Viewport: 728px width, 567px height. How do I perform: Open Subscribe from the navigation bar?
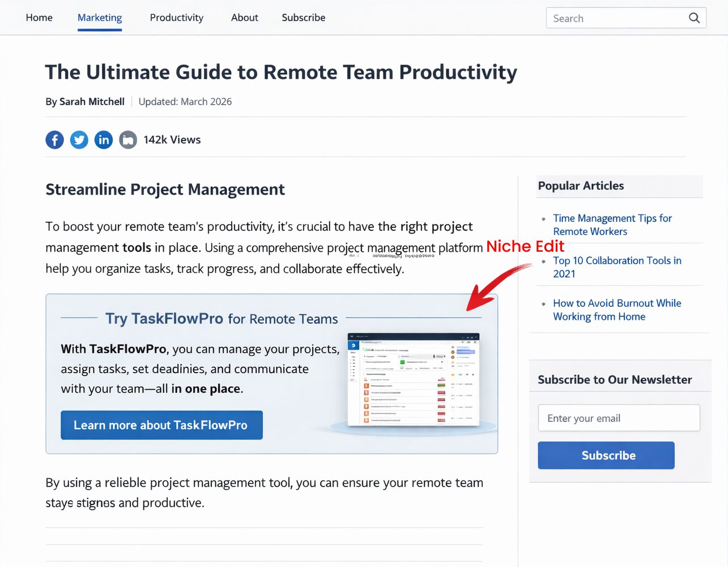[303, 18]
